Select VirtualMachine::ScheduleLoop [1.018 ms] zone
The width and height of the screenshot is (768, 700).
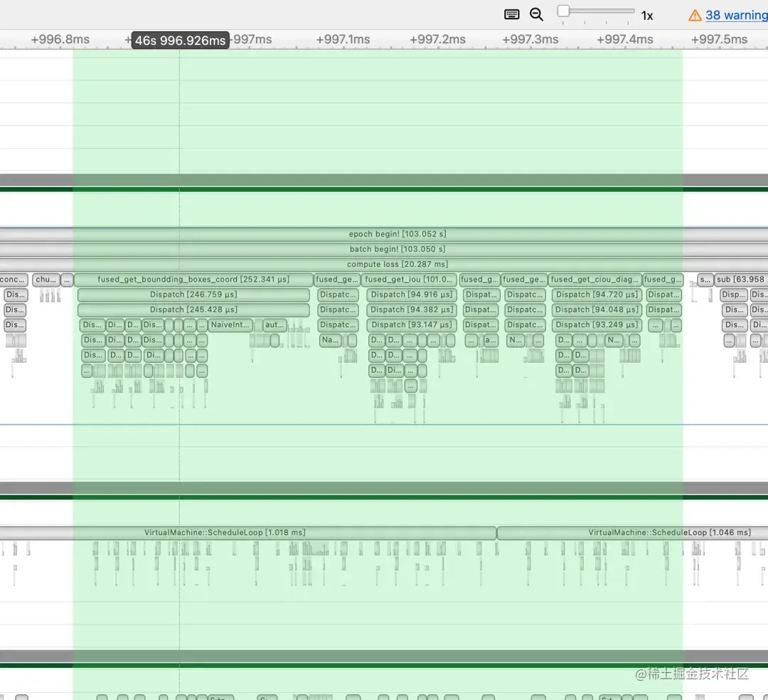(x=248, y=533)
